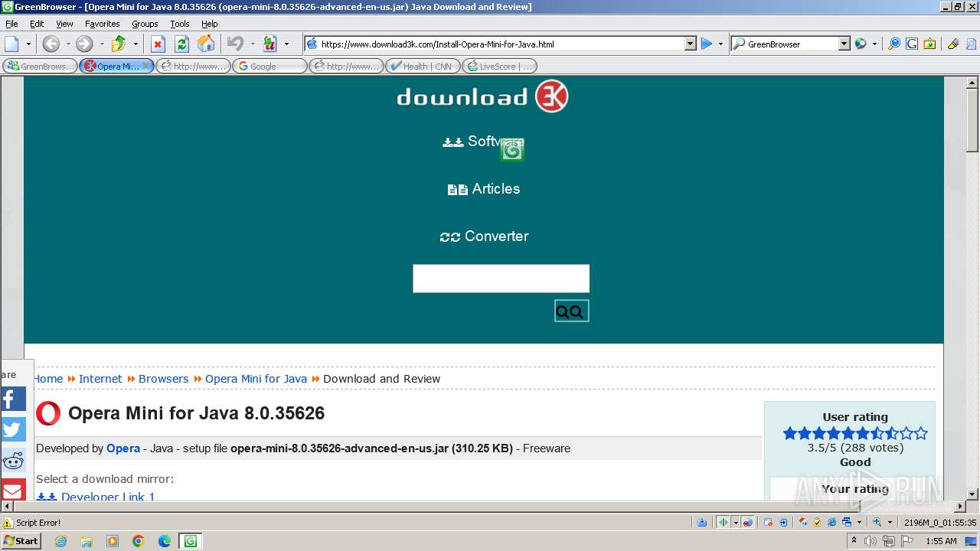Viewport: 980px width, 551px height.
Task: Click the Google G search icon
Action: [911, 44]
